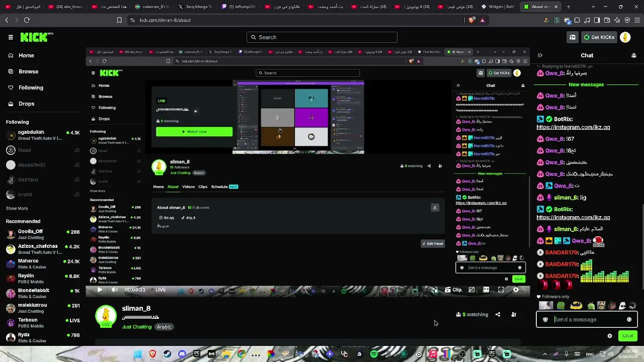Expand the Following list with Show More

coord(17,208)
